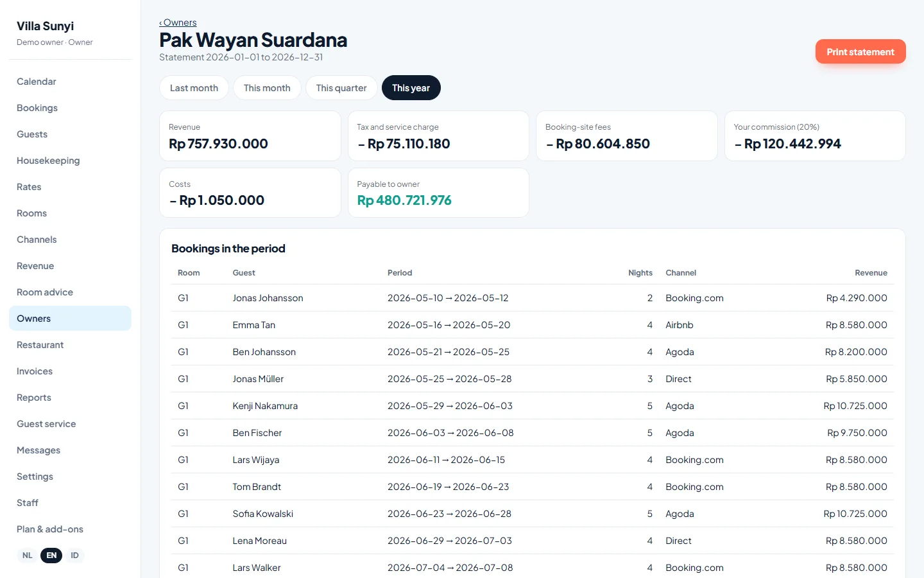This screenshot has width=924, height=578.
Task: Click guest name Emma Tan
Action: [254, 325]
